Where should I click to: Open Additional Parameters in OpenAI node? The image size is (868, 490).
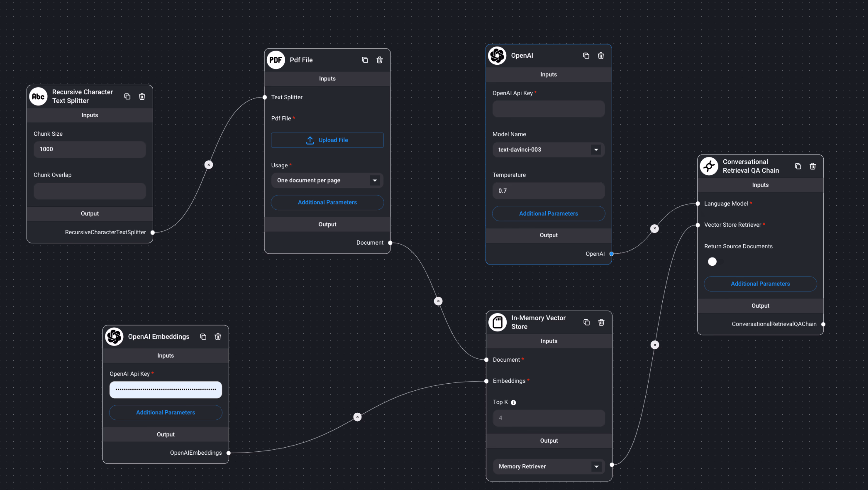548,213
